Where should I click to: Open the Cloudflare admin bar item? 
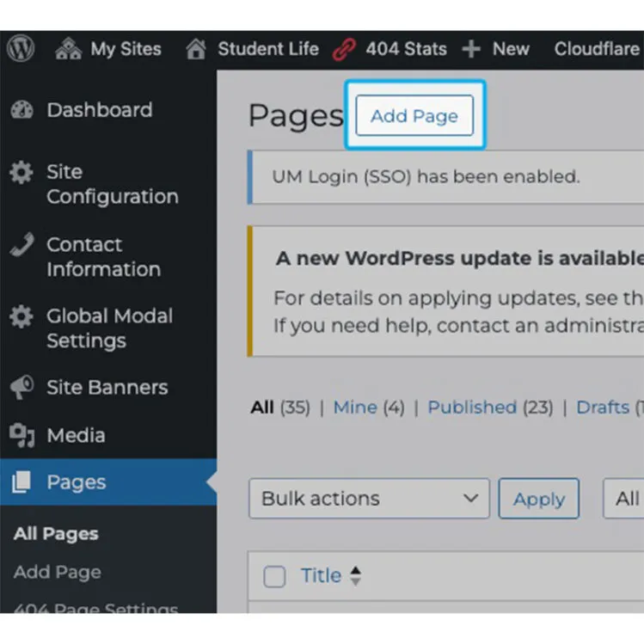[x=597, y=49]
